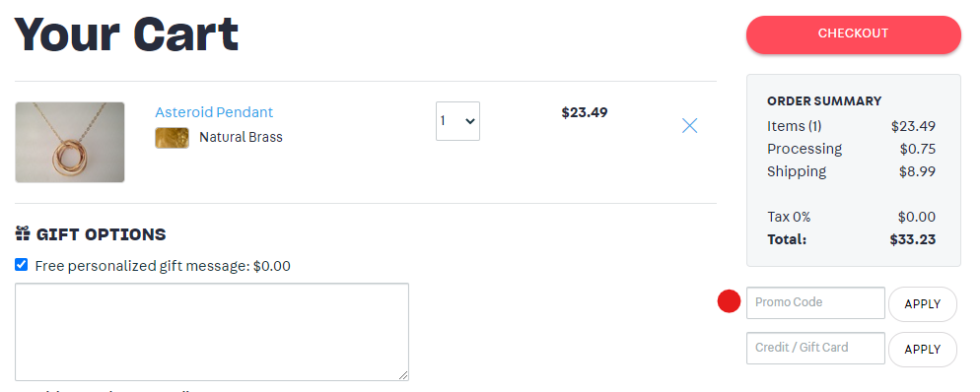Open the item quantity dropdown

pyautogui.click(x=458, y=121)
